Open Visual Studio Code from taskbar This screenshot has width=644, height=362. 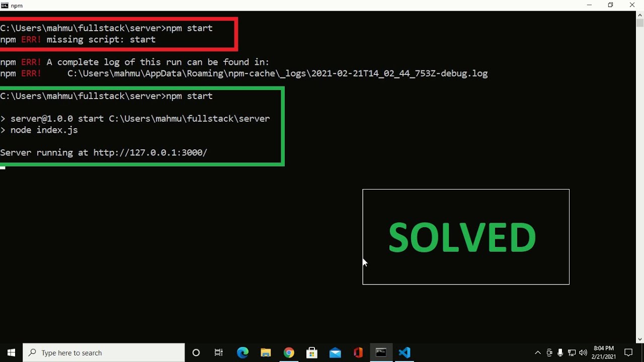[405, 352]
